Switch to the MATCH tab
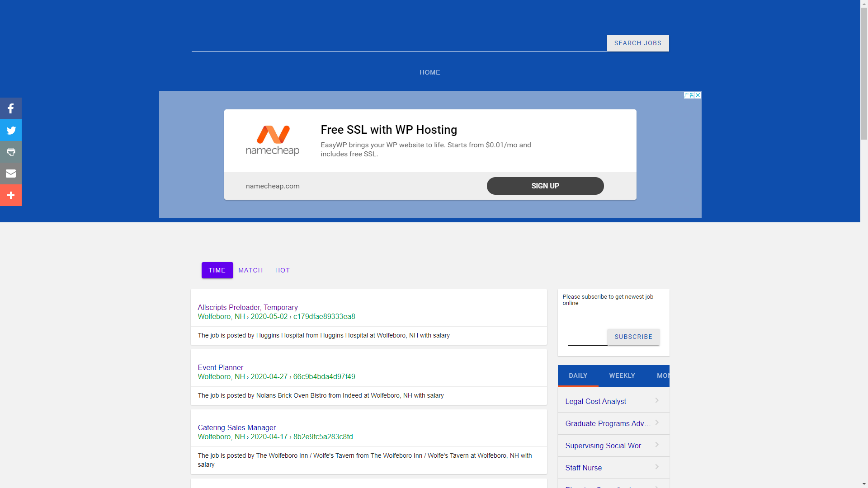This screenshot has width=868, height=488. tap(250, 270)
